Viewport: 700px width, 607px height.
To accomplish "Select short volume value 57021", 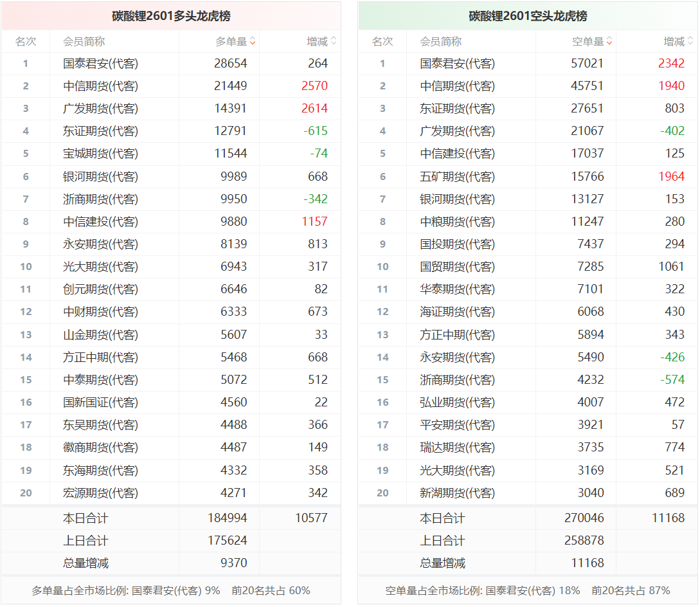I will click(x=587, y=64).
